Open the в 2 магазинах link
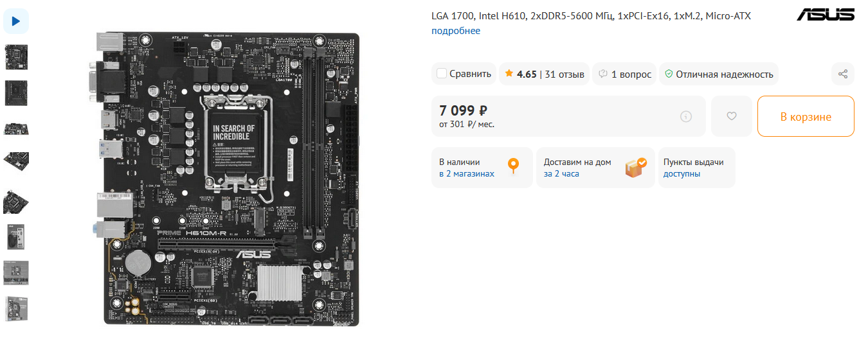Viewport: 868px width, 348px height. (x=467, y=173)
